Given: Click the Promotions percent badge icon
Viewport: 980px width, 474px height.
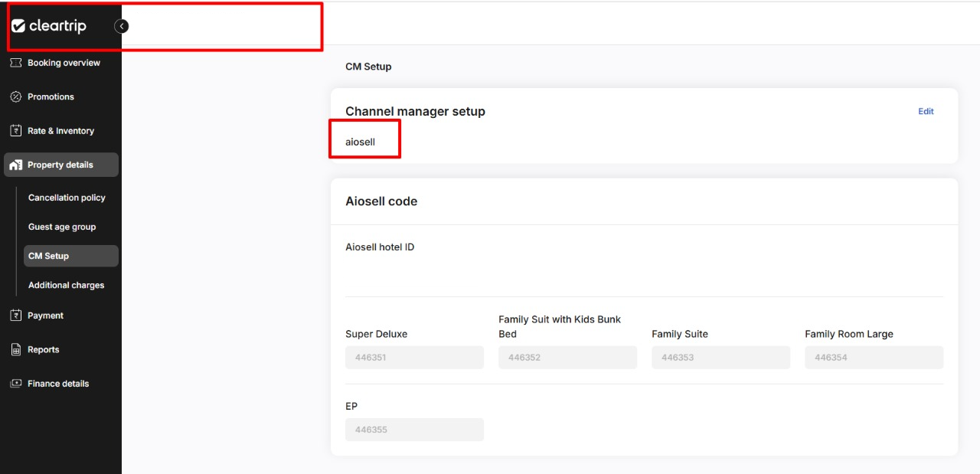Looking at the screenshot, I should 15,96.
